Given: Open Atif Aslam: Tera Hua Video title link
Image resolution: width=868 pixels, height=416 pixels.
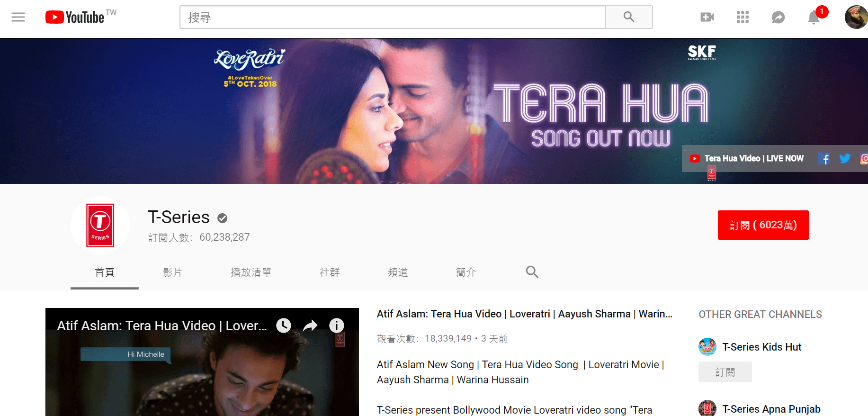Looking at the screenshot, I should point(525,314).
